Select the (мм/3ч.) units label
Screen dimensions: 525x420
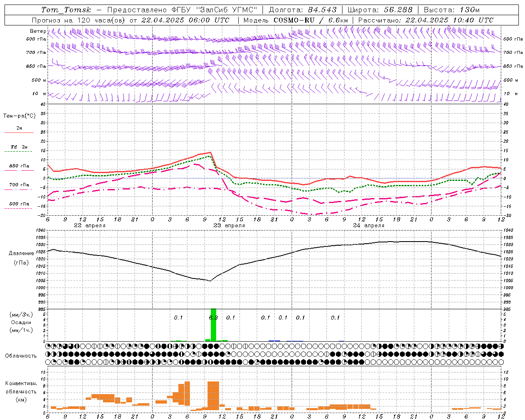coord(21,315)
